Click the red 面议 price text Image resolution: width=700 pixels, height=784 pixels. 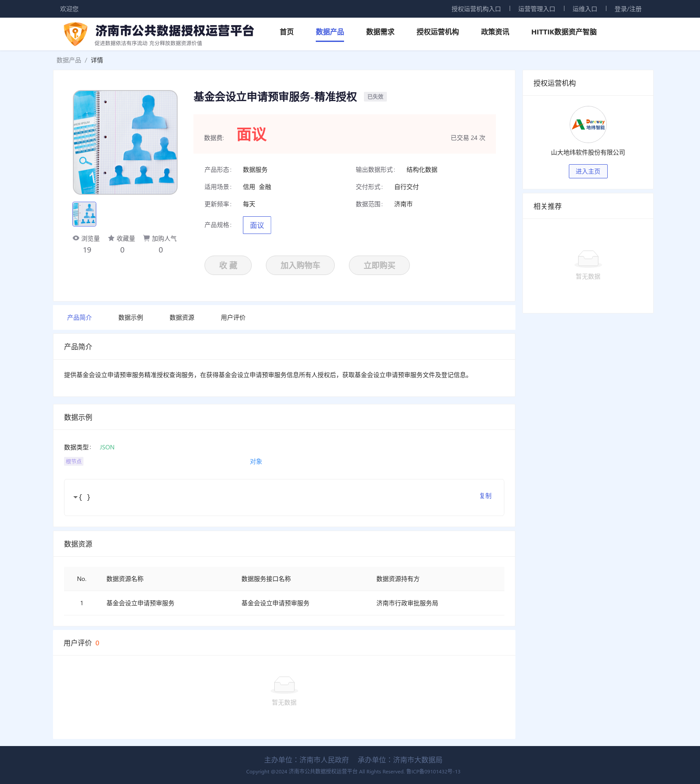[x=252, y=134]
